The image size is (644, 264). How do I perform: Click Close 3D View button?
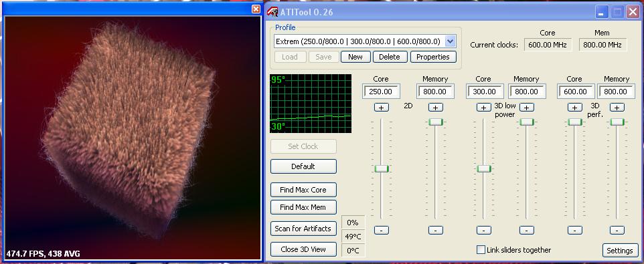303,249
